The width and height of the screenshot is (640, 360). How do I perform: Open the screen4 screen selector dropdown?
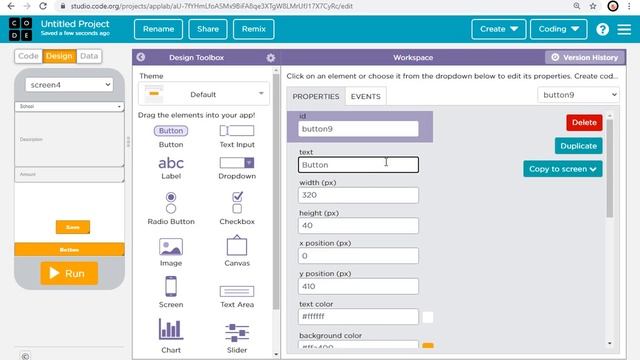[x=69, y=85]
